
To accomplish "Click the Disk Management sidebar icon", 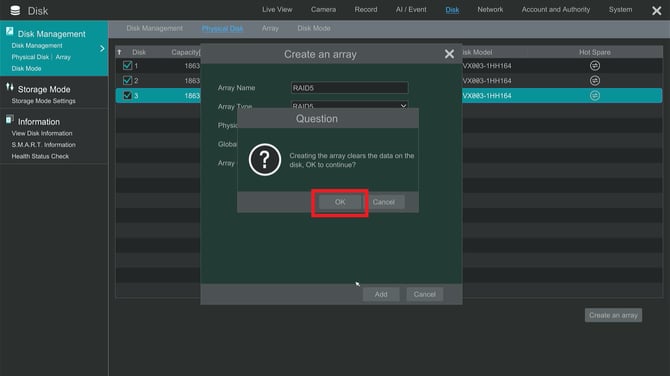I will pos(9,31).
